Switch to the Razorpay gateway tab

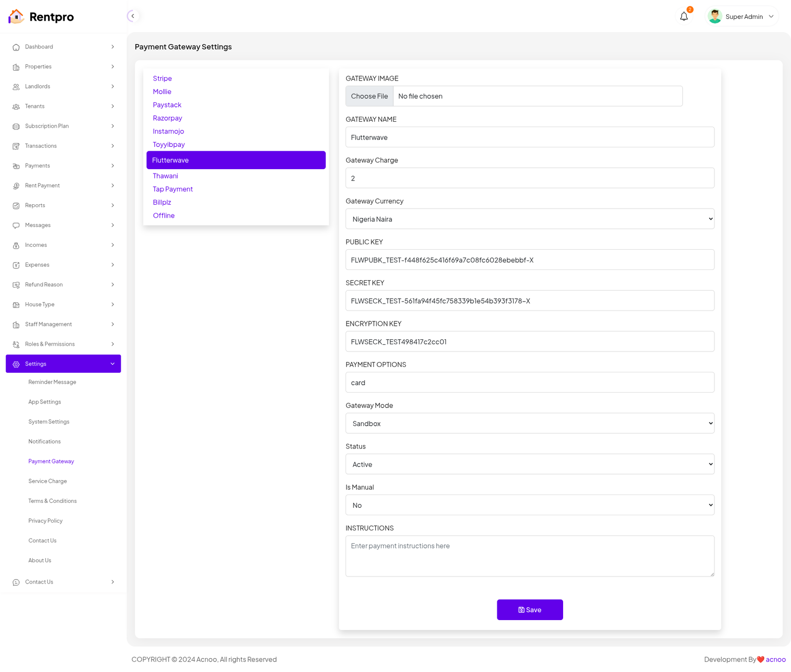[167, 118]
